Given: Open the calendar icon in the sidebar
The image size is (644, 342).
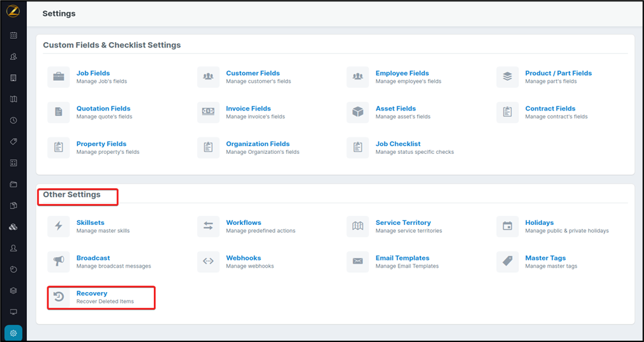Looking at the screenshot, I should click(13, 36).
